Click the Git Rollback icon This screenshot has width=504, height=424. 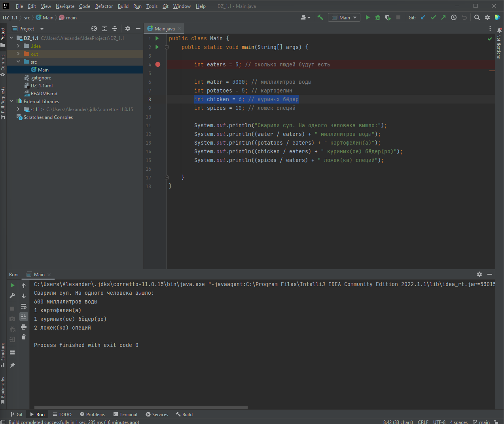464,17
